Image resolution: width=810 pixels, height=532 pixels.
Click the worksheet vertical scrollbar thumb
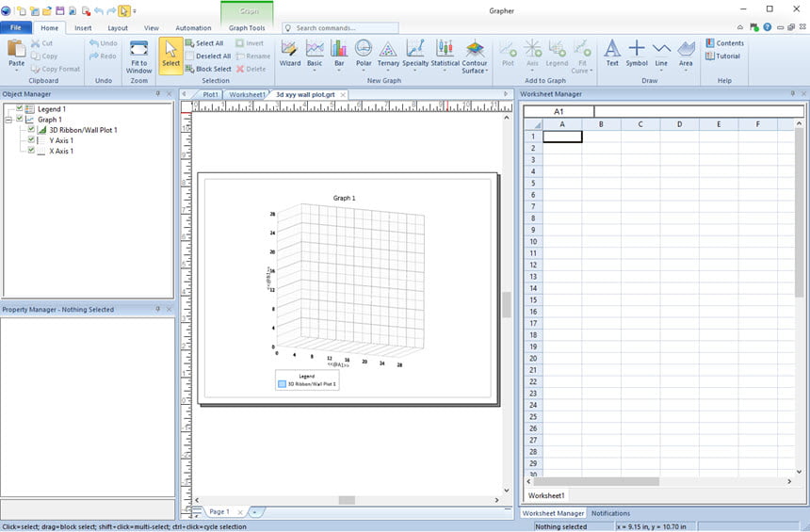(x=799, y=213)
